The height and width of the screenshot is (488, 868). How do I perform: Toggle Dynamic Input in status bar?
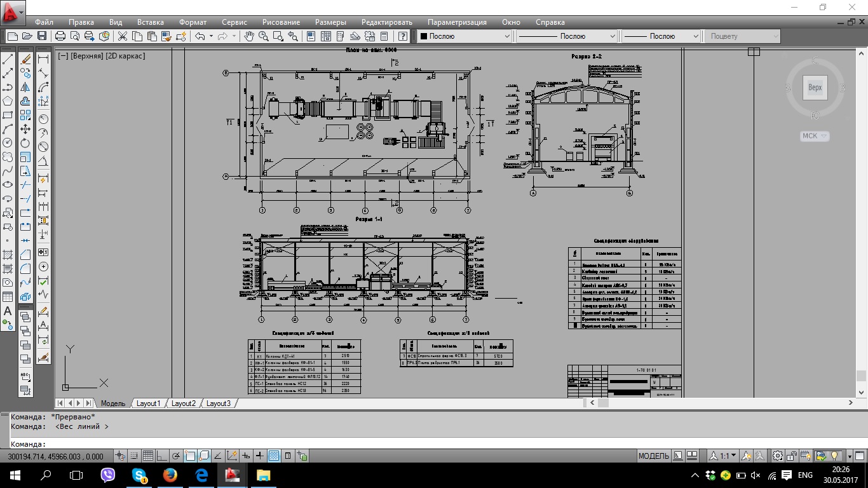pos(246,456)
